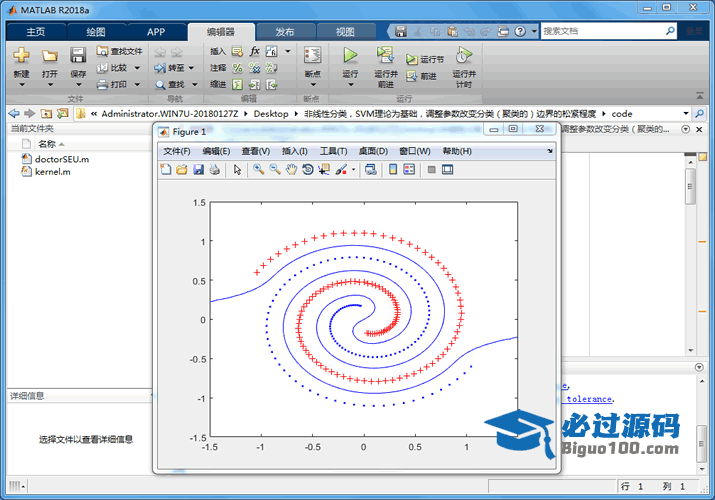Save the script with the floppy disk icon
Image resolution: width=715 pixels, height=500 pixels.
[78, 55]
